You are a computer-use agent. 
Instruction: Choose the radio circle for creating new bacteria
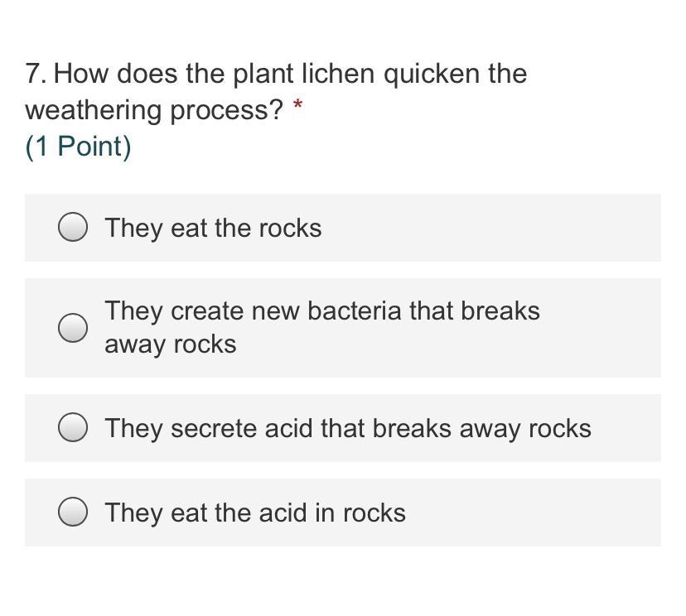pyautogui.click(x=73, y=328)
